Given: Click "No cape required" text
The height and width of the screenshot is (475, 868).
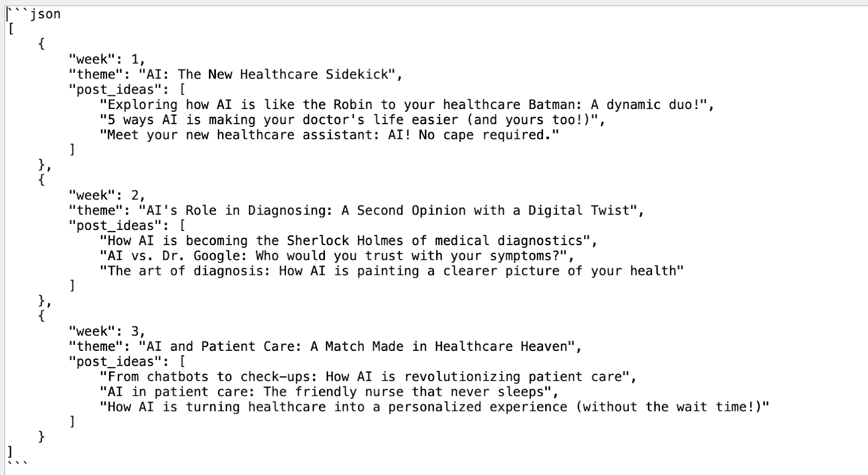Looking at the screenshot, I should tap(484, 135).
